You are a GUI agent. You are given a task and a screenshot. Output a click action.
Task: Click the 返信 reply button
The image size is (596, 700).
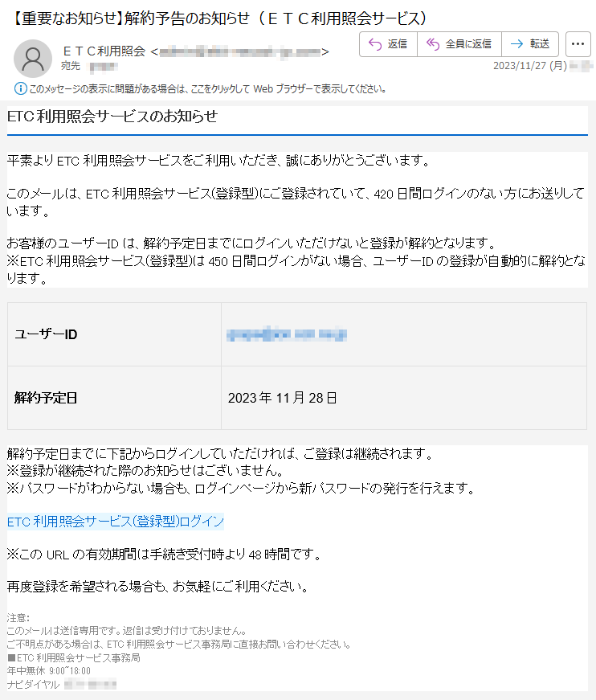point(388,43)
